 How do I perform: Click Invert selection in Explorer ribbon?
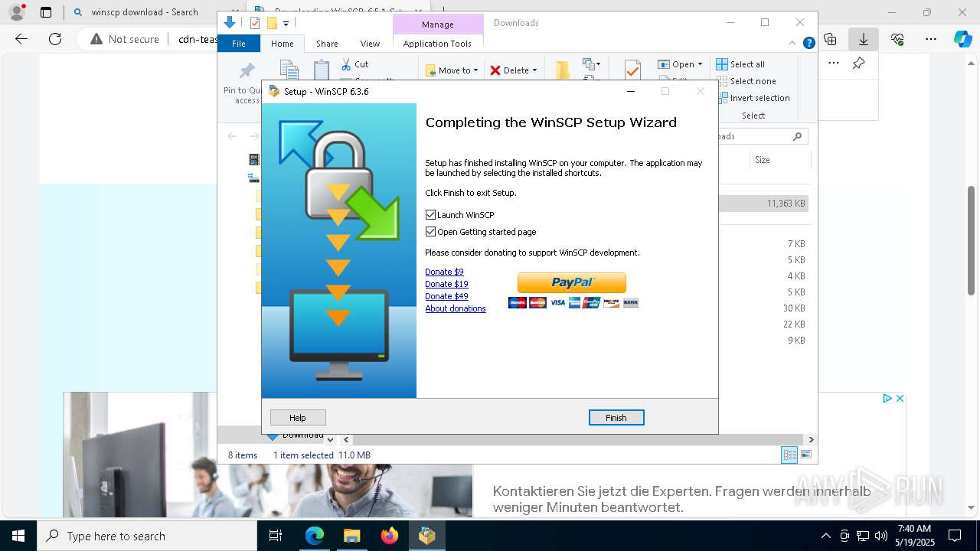(753, 98)
